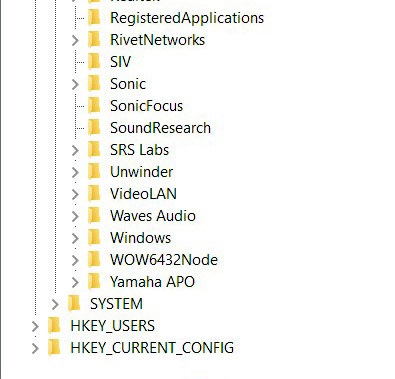This screenshot has width=395, height=379.
Task: Click the SonicFocus folder icon
Action: (x=94, y=105)
